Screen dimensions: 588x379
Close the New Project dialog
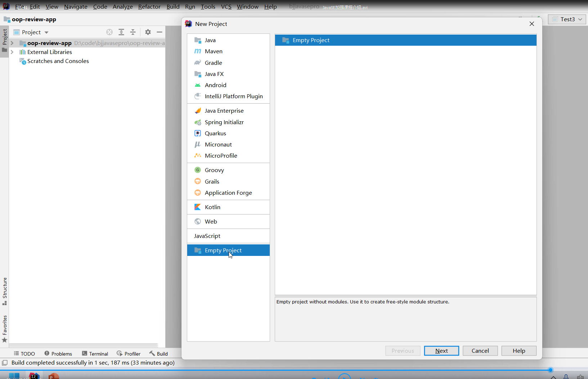(532, 24)
